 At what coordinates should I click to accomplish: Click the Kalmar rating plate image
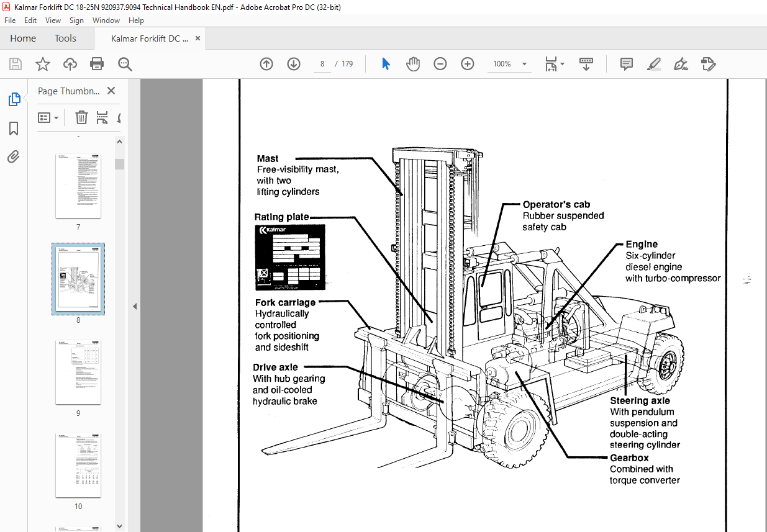290,258
